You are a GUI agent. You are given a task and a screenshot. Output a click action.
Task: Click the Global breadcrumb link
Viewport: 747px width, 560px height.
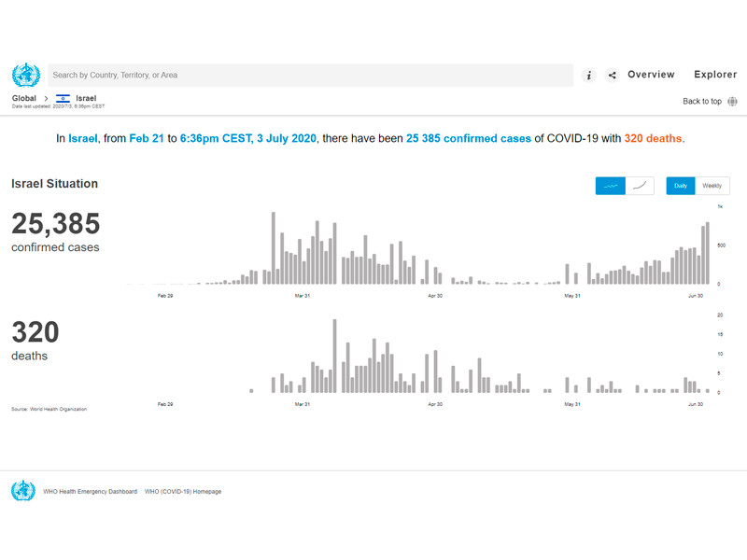coord(24,98)
